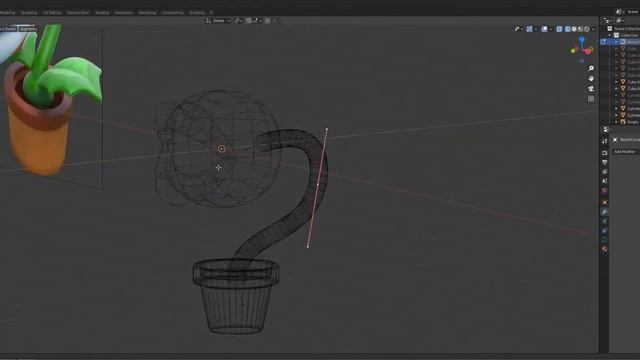Image resolution: width=640 pixels, height=360 pixels.
Task: Click the blue Z axis on navigation gizmo
Action: pos(582,39)
